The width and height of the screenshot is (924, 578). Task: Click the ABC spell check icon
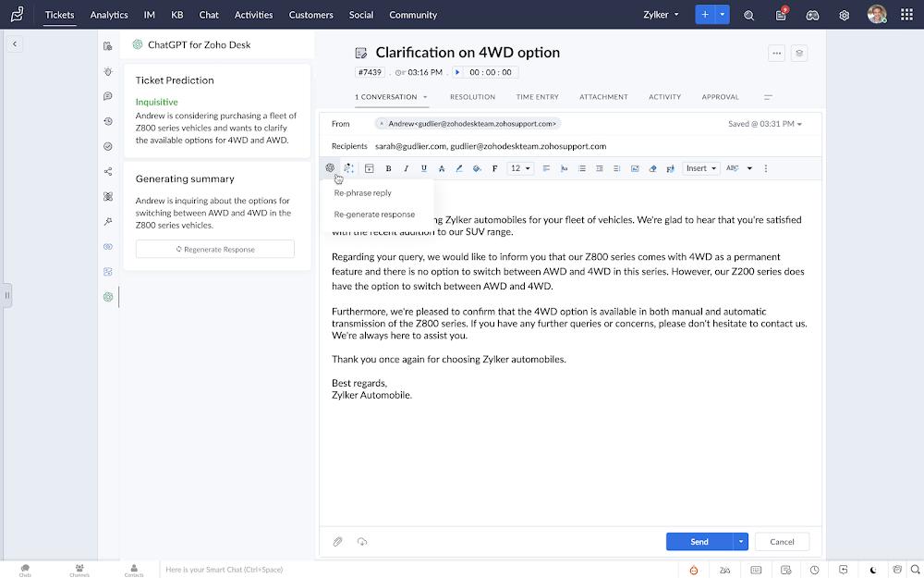(x=733, y=168)
